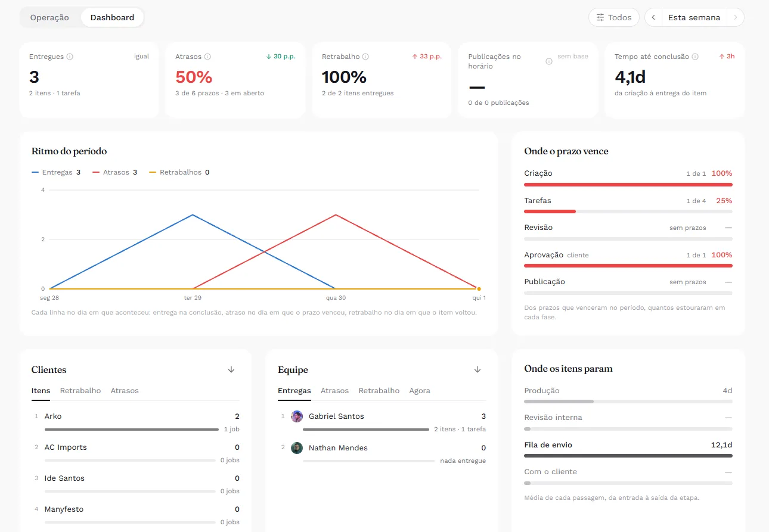Click Nathan Mendes's avatar
The image size is (769, 532).
click(x=297, y=448)
